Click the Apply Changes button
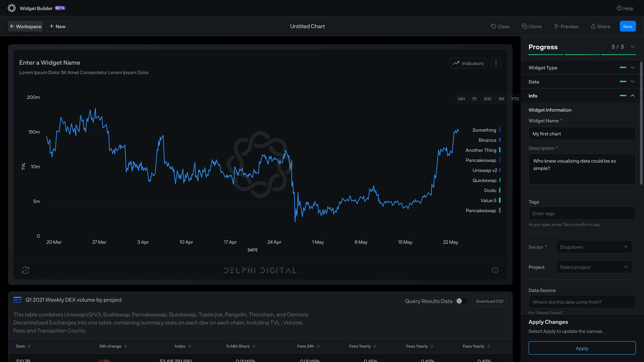Screen dimensions: 644x362 tap(582, 348)
